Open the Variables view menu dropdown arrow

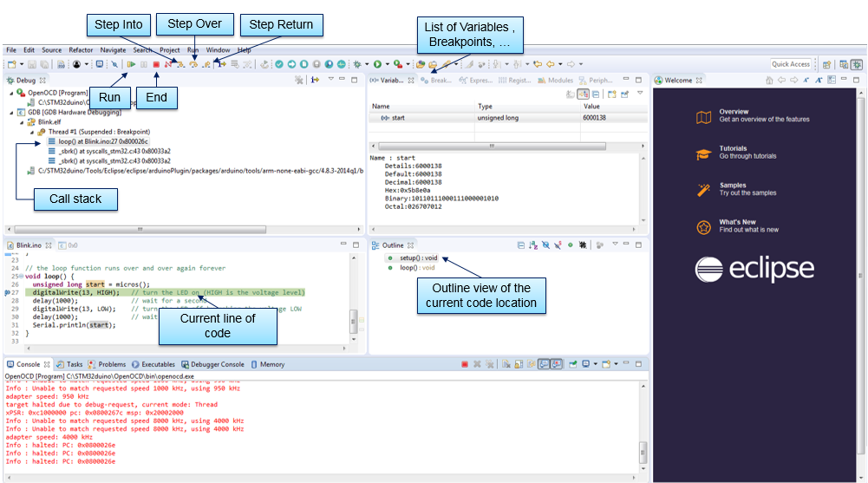[639, 94]
